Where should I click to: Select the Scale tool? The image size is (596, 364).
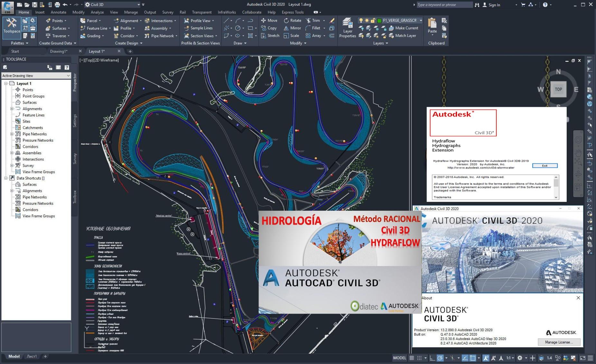coord(291,36)
